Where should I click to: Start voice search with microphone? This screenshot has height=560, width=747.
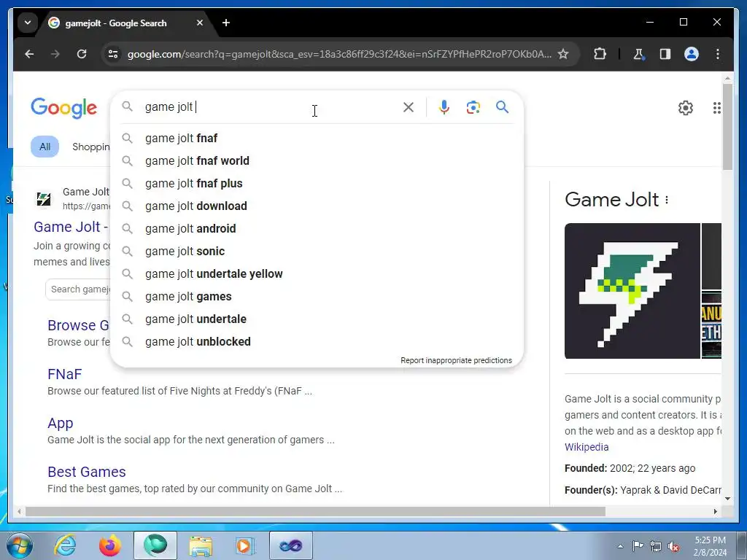[x=444, y=107]
